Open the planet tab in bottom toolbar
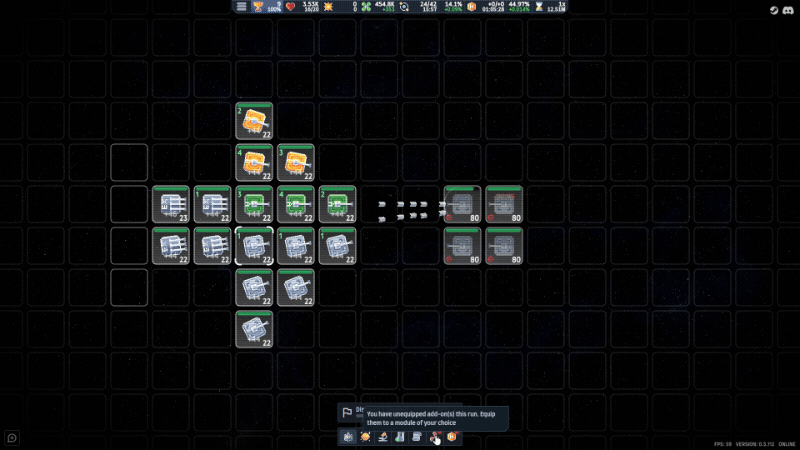This screenshot has width=800, height=450. click(x=365, y=437)
